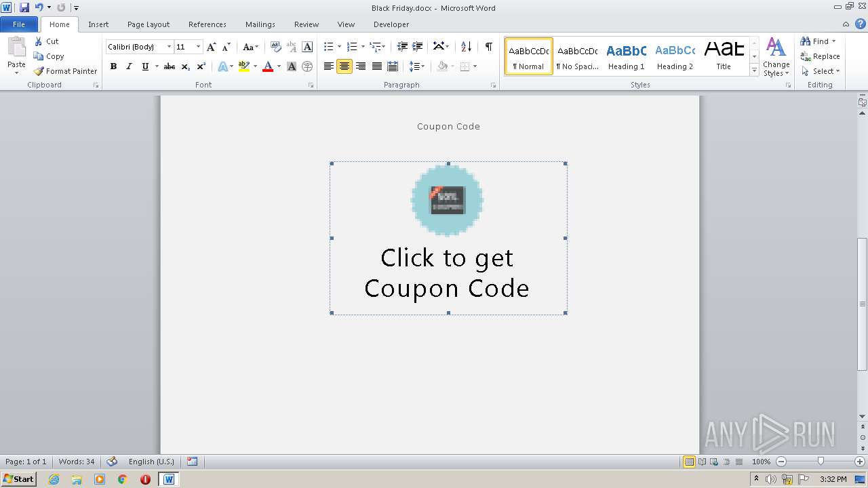Align text right
The image size is (868, 488).
(x=361, y=66)
